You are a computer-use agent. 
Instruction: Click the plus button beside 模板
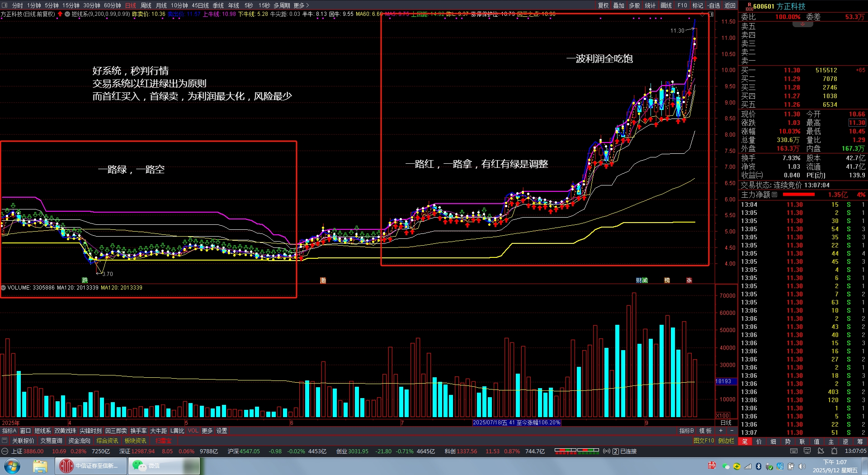pos(721,431)
